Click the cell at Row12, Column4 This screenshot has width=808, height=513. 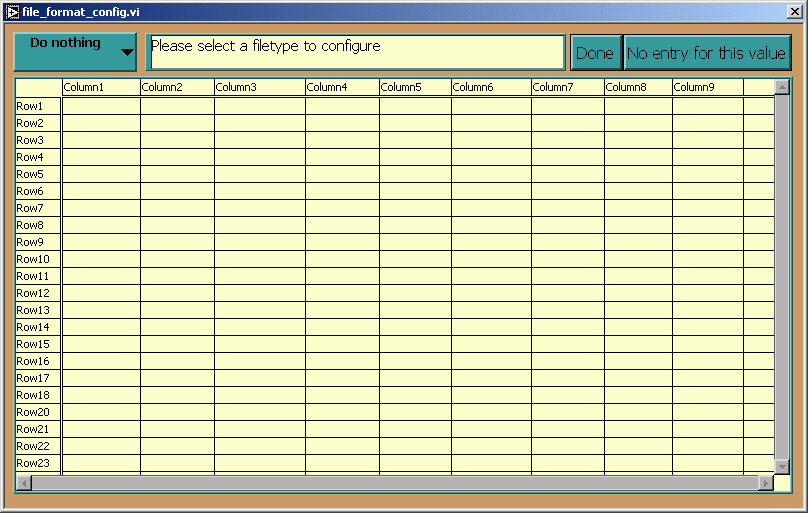tap(342, 293)
